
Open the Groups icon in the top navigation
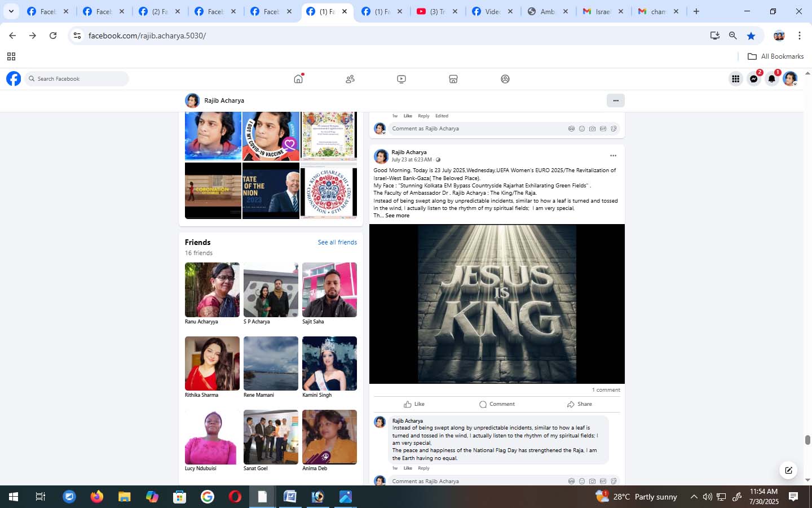[505, 79]
